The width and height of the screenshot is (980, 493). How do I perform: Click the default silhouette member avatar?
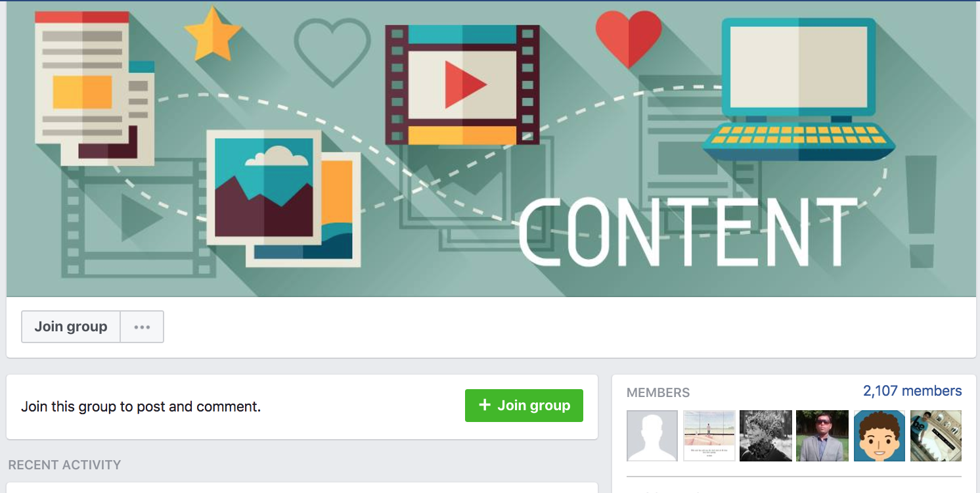click(x=652, y=436)
